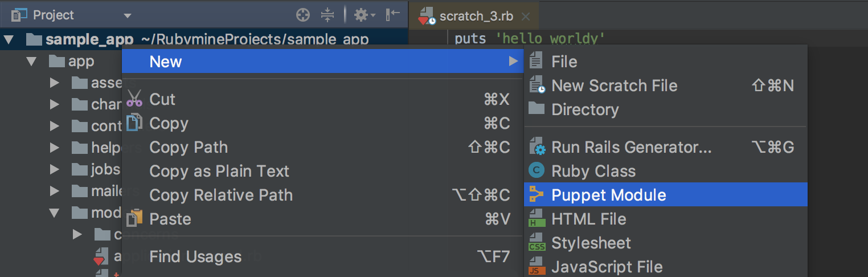Choose Copy Relative Path

tap(323, 195)
